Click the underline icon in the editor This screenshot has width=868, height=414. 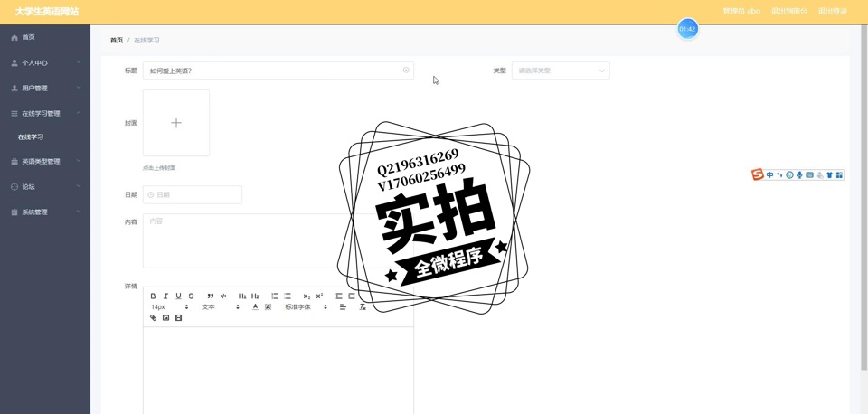[178, 296]
